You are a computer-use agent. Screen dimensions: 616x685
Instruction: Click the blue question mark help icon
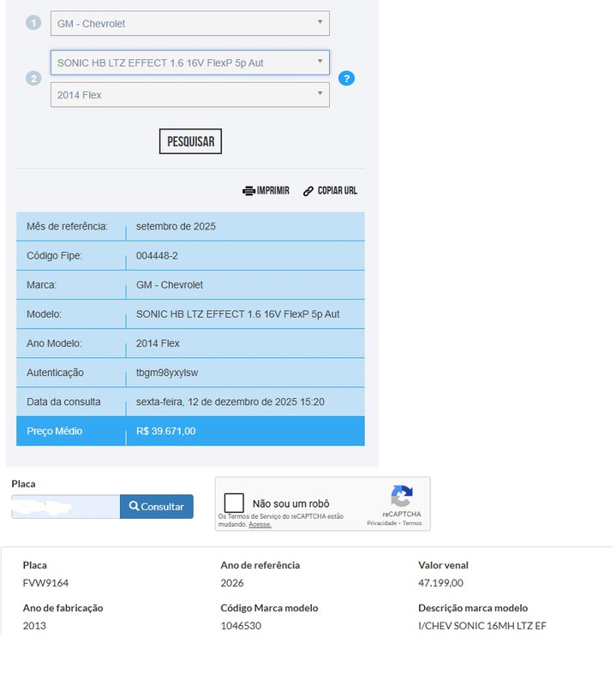[x=348, y=79]
